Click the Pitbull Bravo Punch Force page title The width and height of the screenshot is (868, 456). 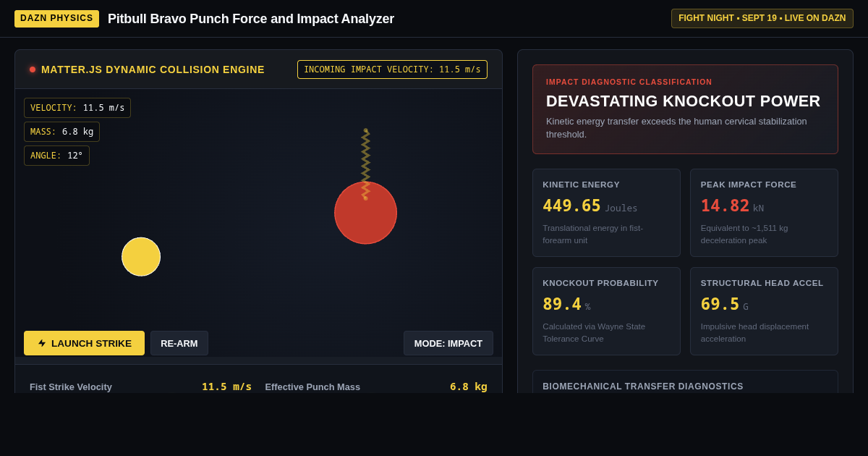(251, 19)
